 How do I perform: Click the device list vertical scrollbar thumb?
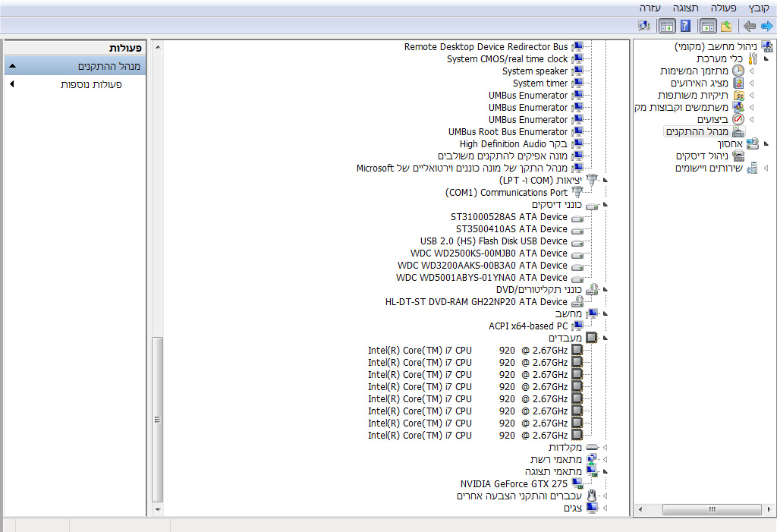point(158,420)
